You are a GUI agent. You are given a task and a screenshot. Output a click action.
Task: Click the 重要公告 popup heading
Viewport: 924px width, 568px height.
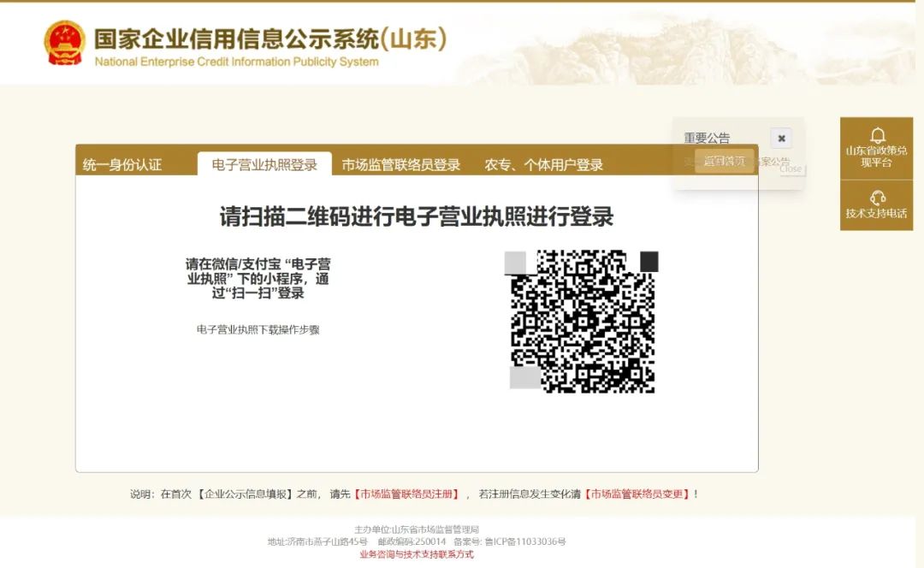pyautogui.click(x=707, y=139)
